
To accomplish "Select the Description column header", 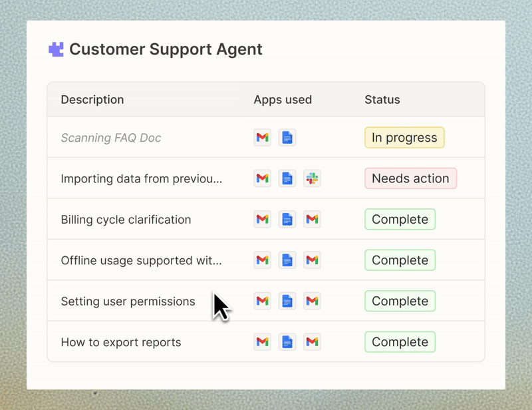I will pyautogui.click(x=92, y=100).
